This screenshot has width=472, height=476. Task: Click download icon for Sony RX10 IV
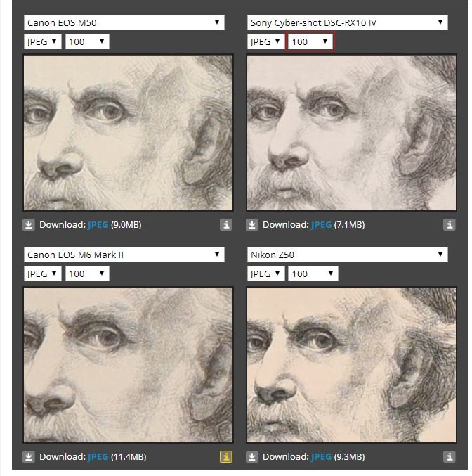point(251,225)
